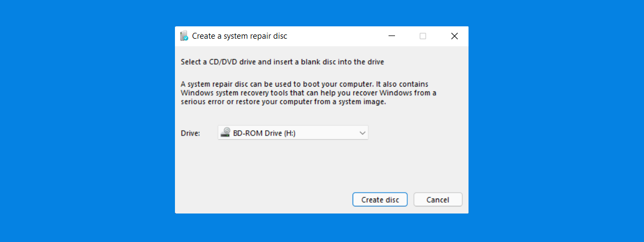Click the "Create a system repair disc" title text
The image size is (644, 242).
click(x=239, y=36)
